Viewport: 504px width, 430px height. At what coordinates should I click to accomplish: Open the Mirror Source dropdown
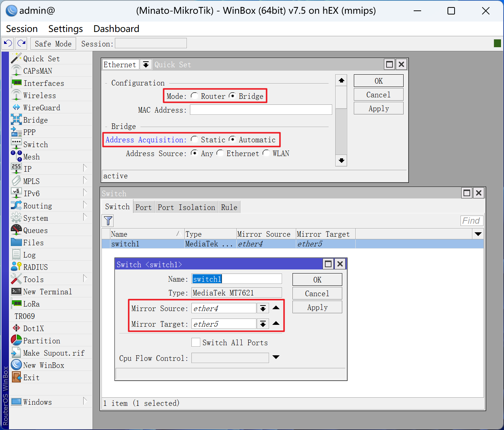coord(263,308)
